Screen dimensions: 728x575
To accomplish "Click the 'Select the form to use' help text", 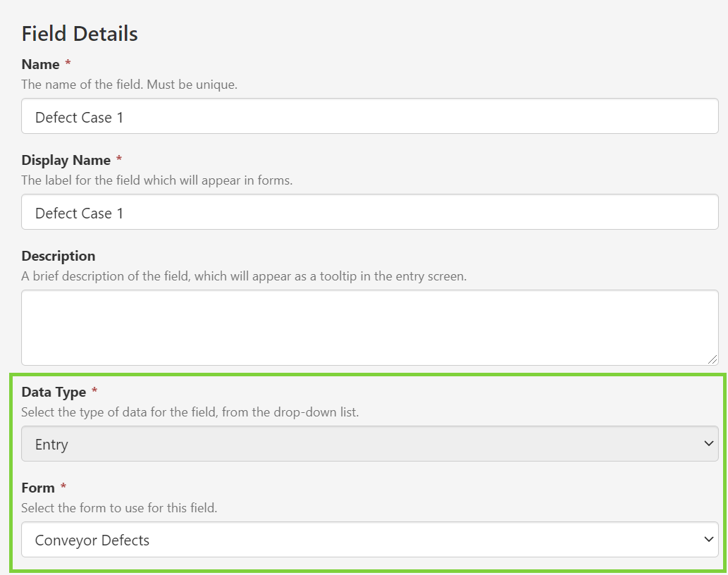I will click(119, 508).
